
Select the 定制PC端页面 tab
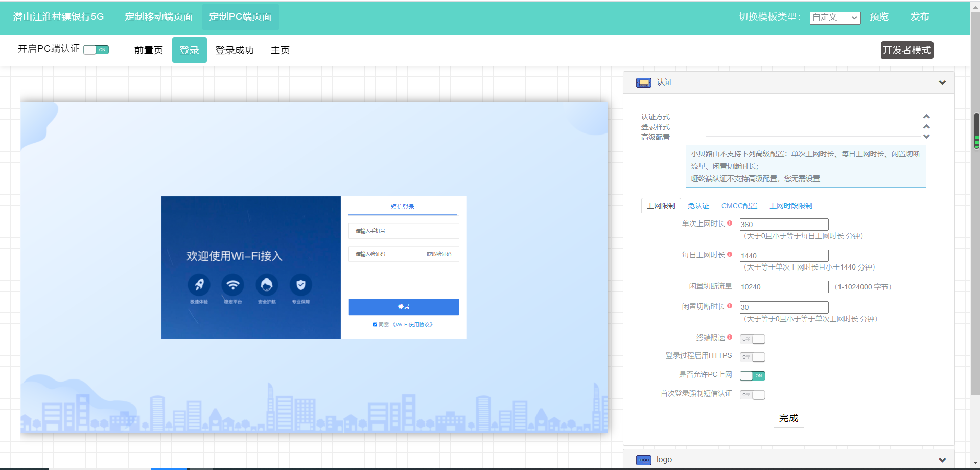pos(241,17)
